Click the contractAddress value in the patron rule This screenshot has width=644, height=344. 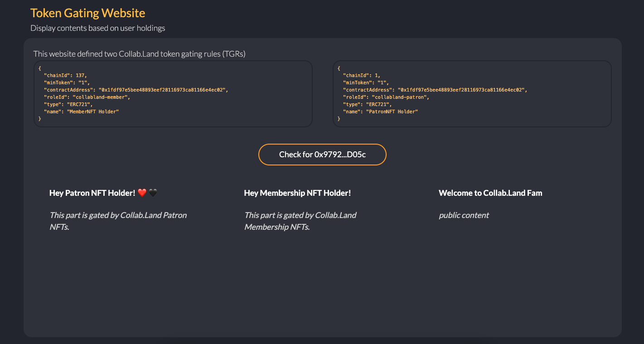pos(462,90)
